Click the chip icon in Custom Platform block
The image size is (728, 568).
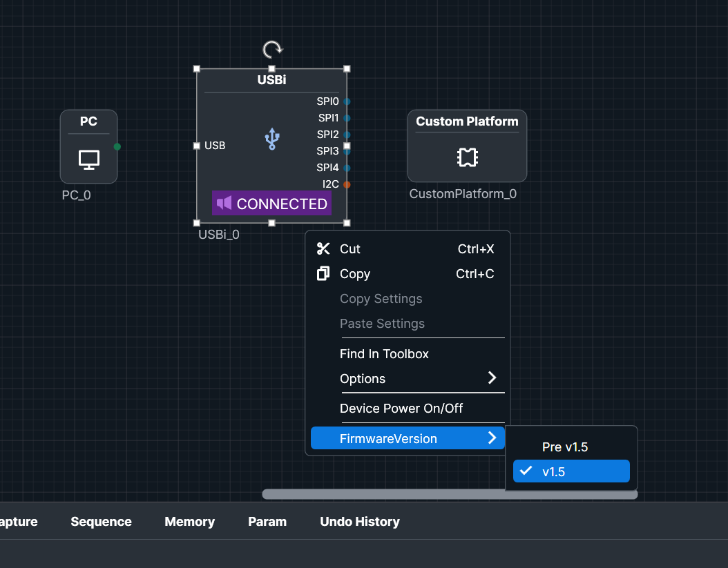pyautogui.click(x=467, y=157)
